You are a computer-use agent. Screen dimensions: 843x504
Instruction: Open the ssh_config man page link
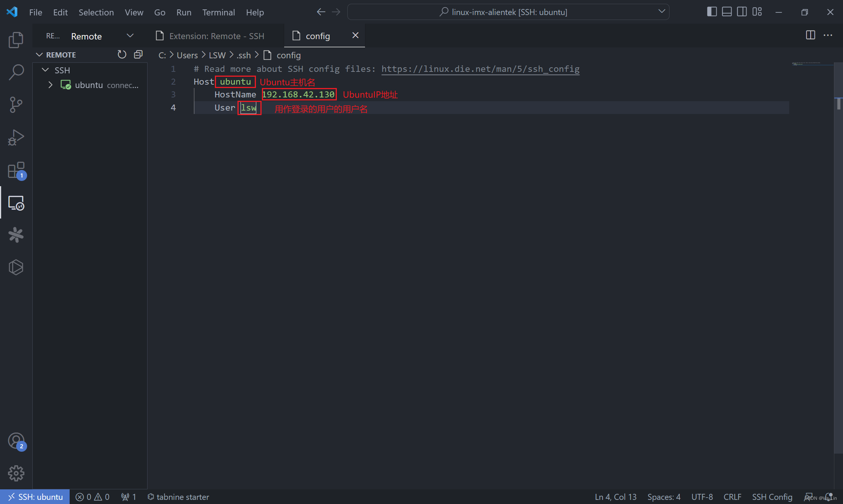point(480,69)
